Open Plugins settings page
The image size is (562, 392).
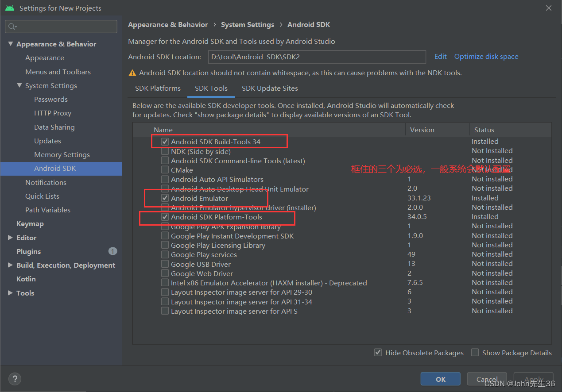(x=28, y=251)
